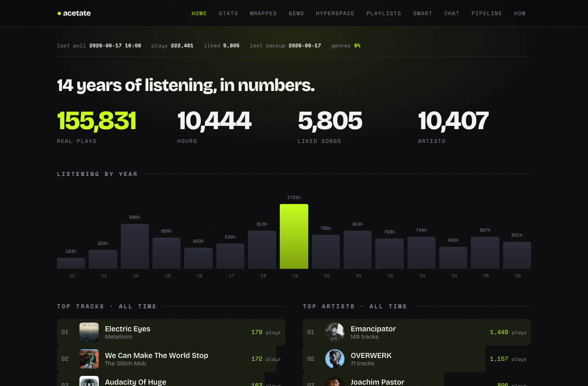Click the OVERWERK artist avatar

point(335,359)
